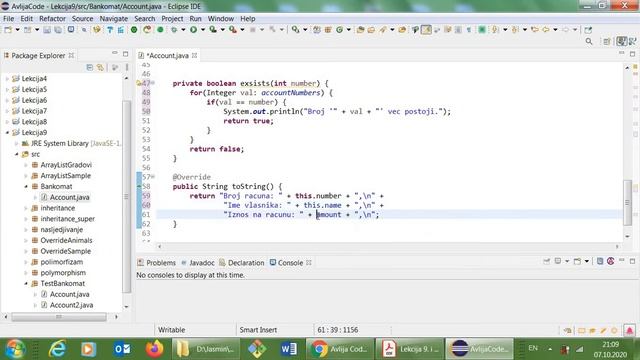The width and height of the screenshot is (640, 360).
Task: Open the Refactor menu
Action: click(52, 18)
